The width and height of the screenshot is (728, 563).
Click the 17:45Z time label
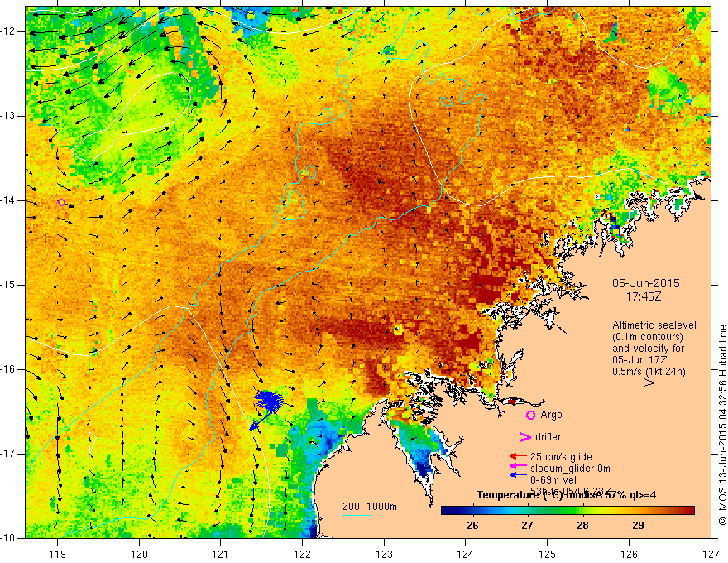(x=643, y=296)
